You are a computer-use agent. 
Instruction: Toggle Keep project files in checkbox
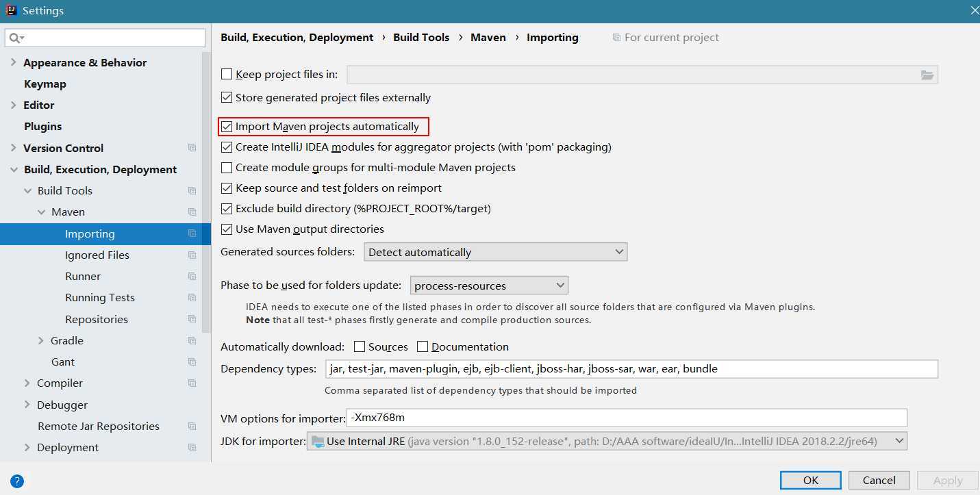click(227, 75)
